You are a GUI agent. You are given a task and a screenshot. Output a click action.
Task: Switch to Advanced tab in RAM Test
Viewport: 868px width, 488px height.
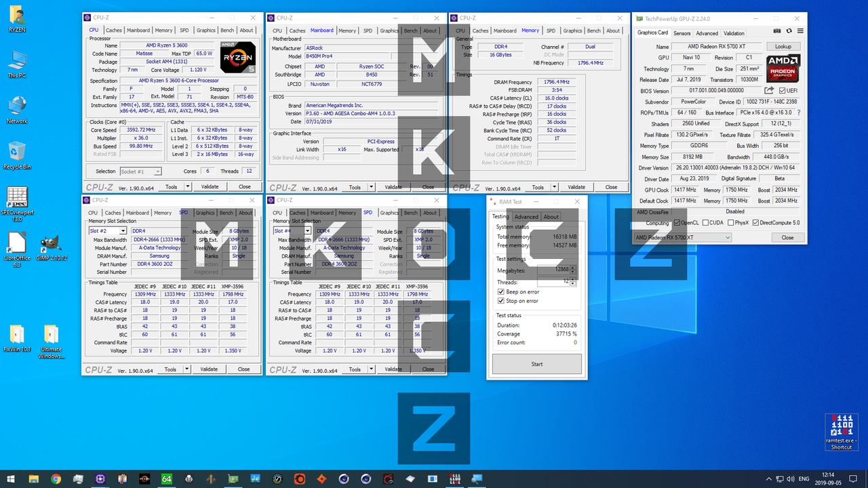[x=526, y=217]
